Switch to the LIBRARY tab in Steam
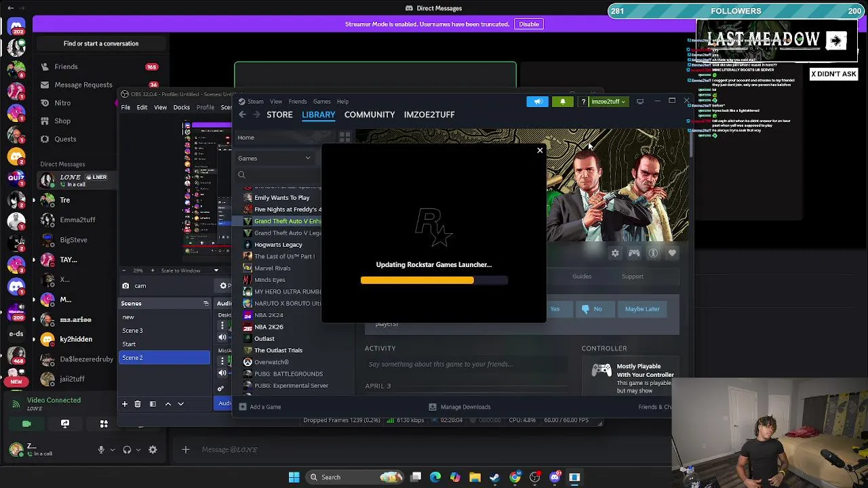868x488 pixels. coord(319,115)
